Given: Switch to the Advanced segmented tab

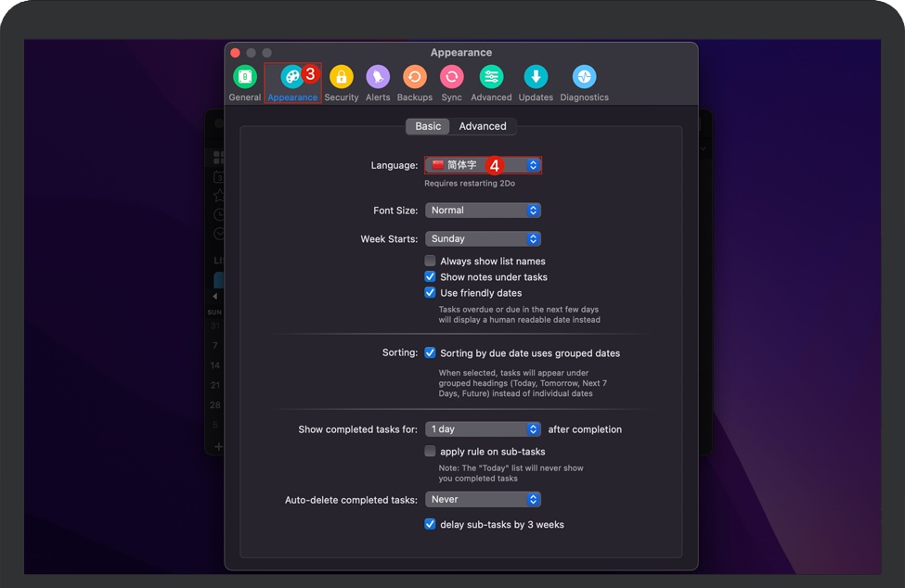Looking at the screenshot, I should click(x=483, y=126).
